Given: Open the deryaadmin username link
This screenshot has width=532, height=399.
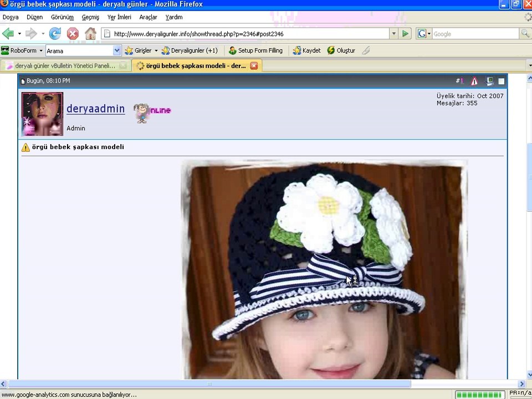Looking at the screenshot, I should point(96,109).
